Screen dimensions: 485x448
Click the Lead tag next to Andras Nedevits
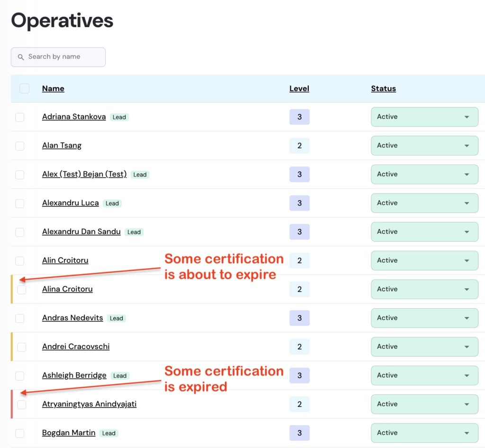click(117, 318)
